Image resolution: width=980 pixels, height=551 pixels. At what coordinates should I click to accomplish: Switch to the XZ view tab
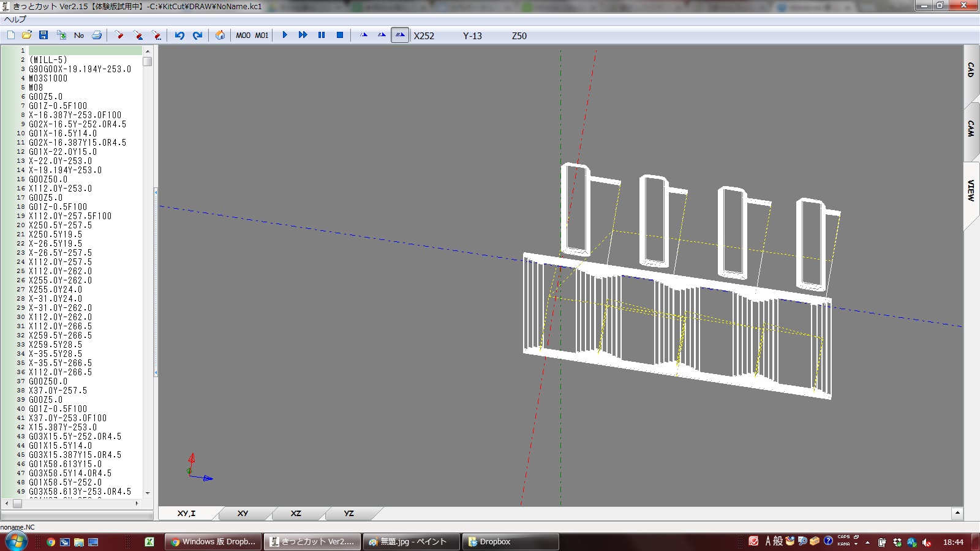click(296, 513)
